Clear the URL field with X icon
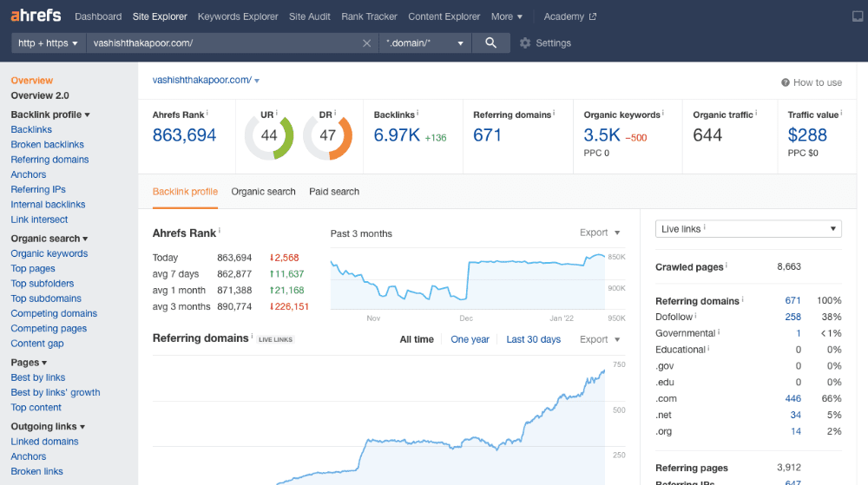This screenshot has width=868, height=485. [x=366, y=43]
